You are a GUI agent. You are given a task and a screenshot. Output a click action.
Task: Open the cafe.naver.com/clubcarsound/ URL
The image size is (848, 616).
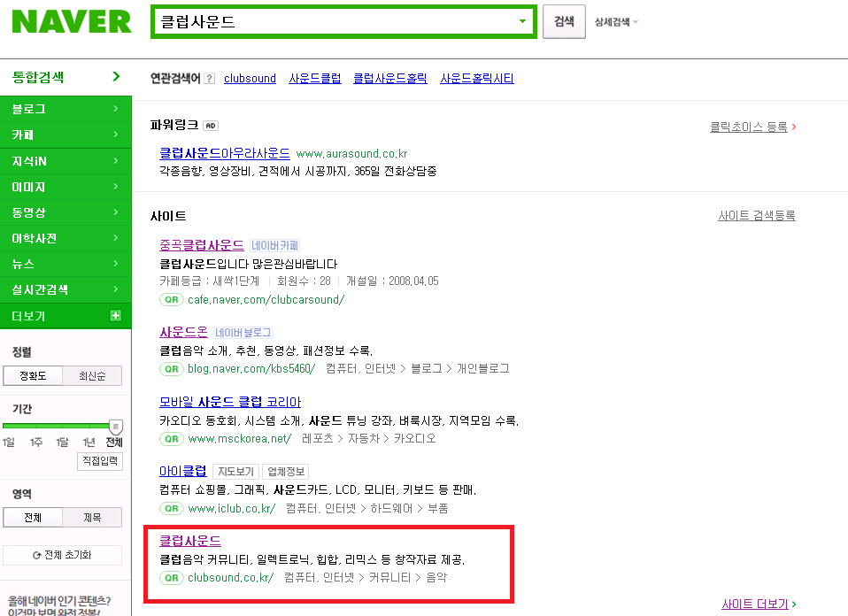click(x=266, y=300)
